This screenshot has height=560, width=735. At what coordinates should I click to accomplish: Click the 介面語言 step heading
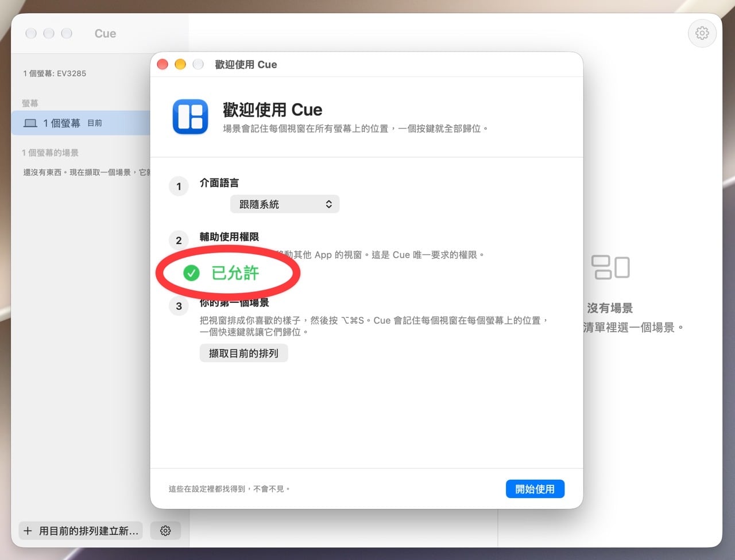point(219,183)
